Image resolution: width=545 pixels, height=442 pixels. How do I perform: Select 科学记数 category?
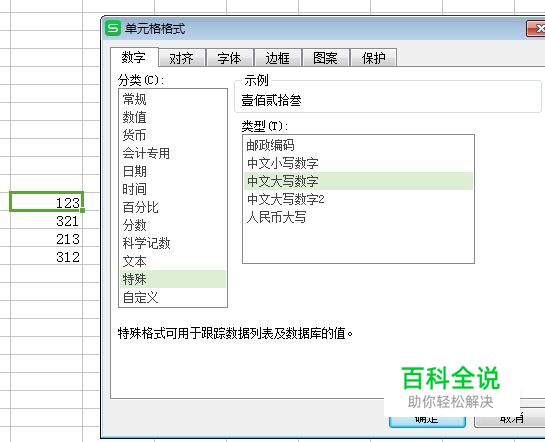point(173,244)
